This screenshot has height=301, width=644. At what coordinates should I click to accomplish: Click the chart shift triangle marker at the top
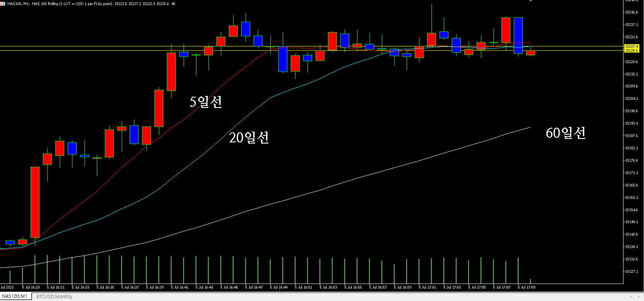point(531,1)
